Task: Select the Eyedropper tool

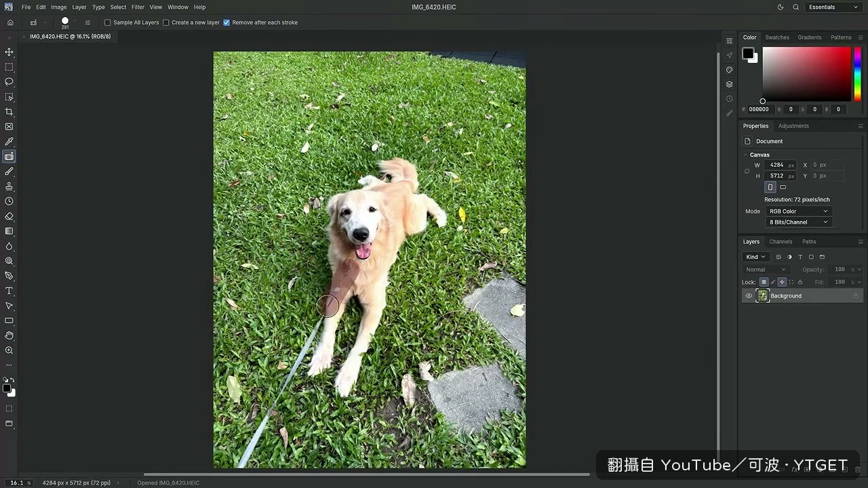Action: coord(9,142)
